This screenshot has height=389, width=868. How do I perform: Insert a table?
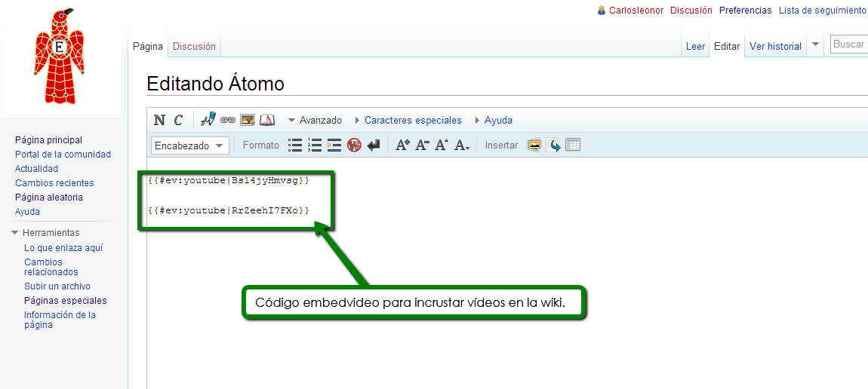tap(573, 145)
